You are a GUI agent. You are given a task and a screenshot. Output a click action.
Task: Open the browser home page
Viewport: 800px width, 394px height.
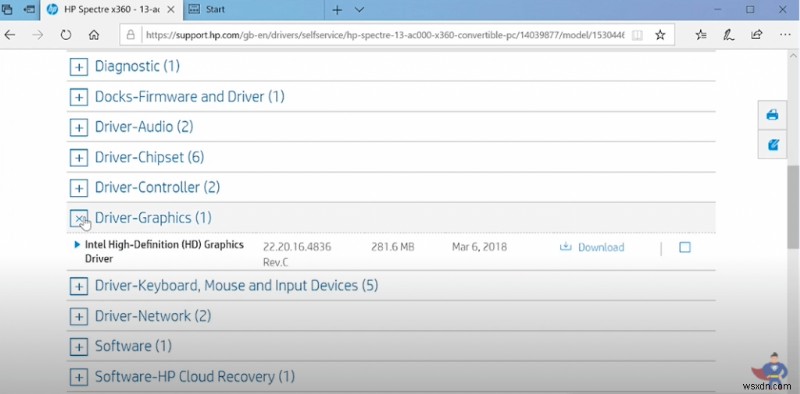pyautogui.click(x=93, y=35)
